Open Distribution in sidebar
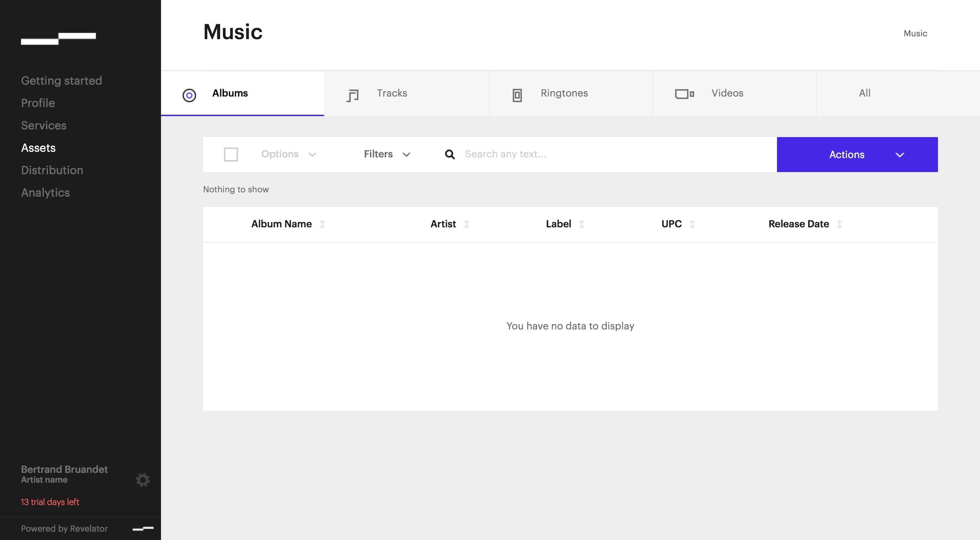 [52, 170]
